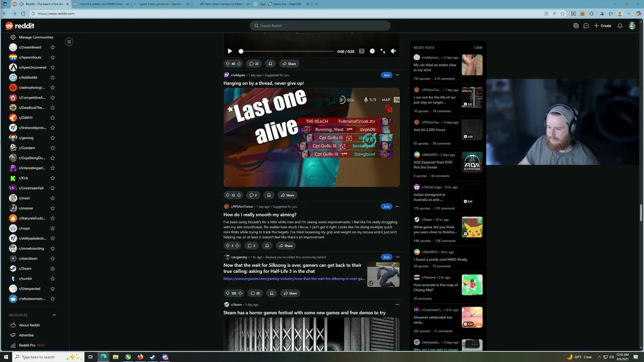Join the r/wildgate community
The width and height of the screenshot is (644, 362).
coord(386,75)
